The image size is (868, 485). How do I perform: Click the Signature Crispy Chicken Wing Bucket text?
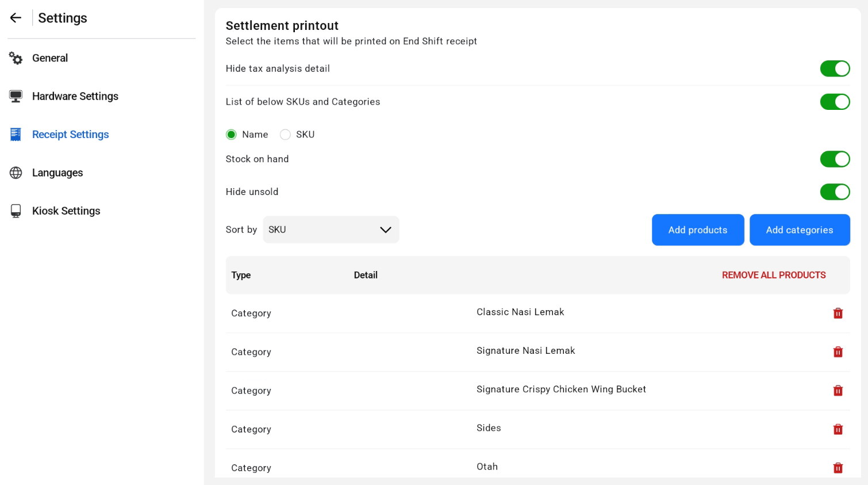coord(561,389)
